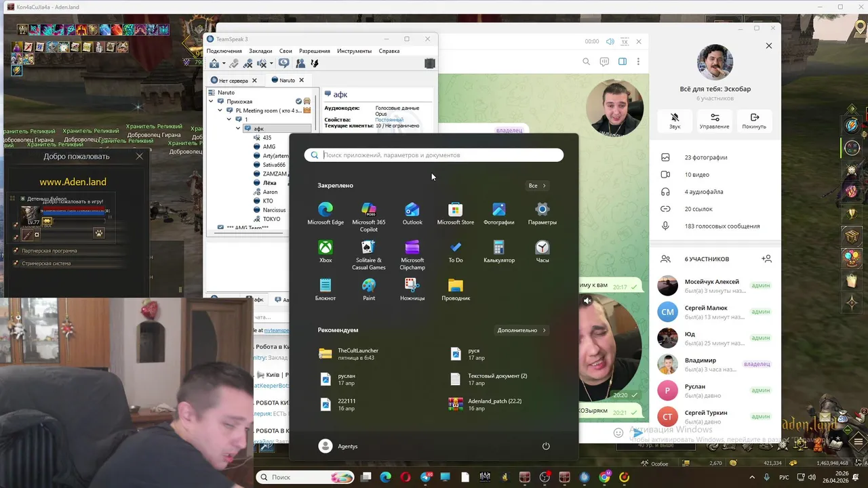868x488 pixels.
Task: Open the Agentys user account
Action: 338,446
